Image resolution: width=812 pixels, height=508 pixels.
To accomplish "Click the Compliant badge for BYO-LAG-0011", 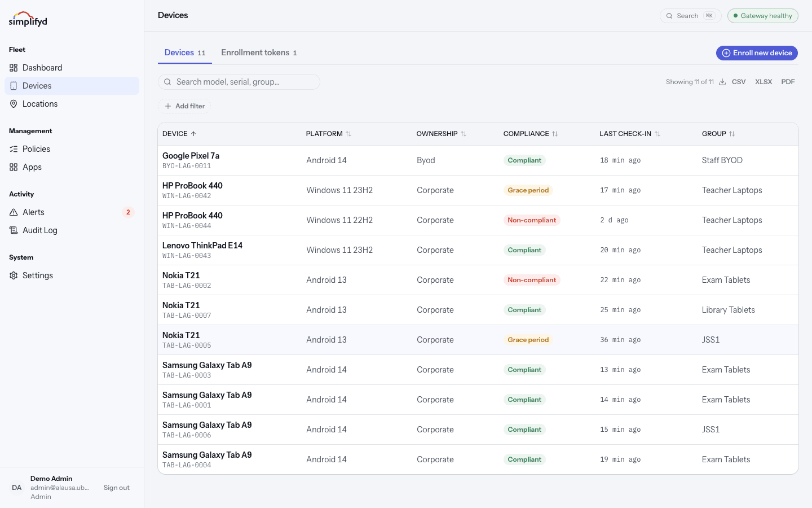I will point(524,160).
